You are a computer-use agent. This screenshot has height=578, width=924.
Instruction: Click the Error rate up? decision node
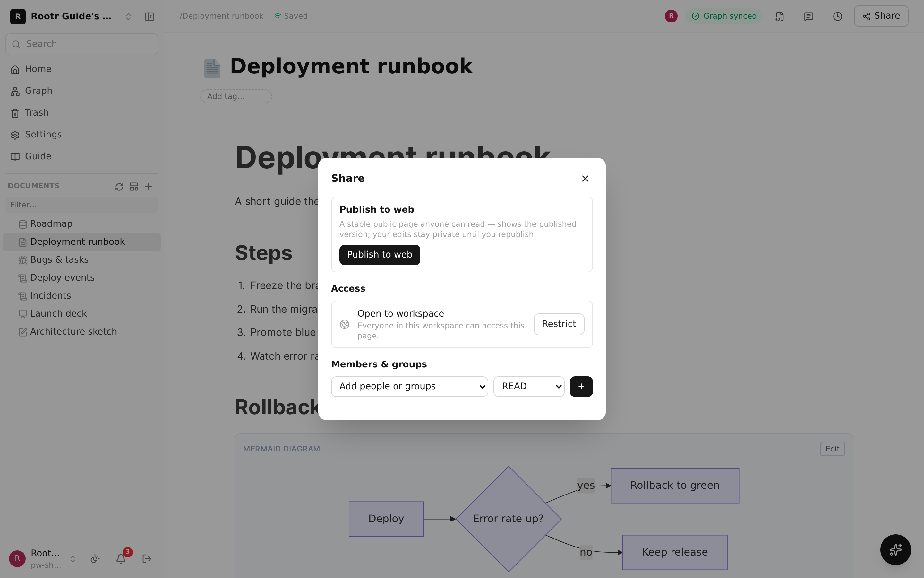(508, 519)
